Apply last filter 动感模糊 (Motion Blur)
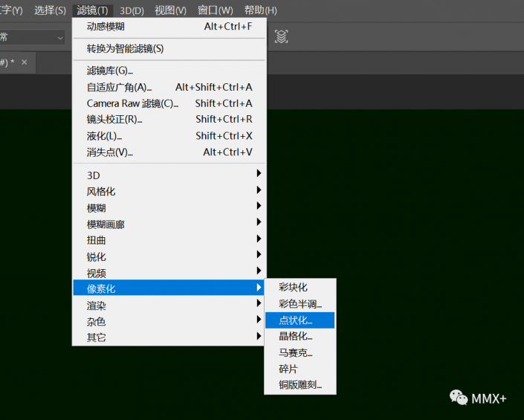This screenshot has height=420, width=524. [x=106, y=27]
